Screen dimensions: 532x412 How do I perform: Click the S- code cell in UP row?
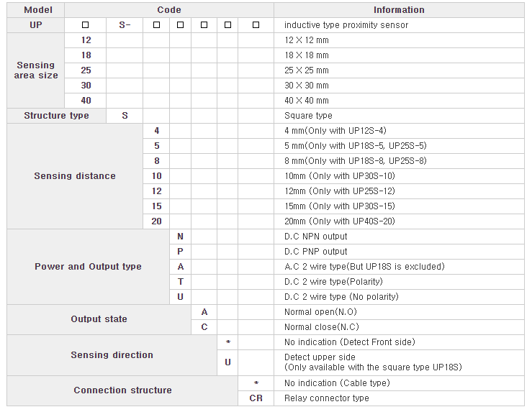[125, 25]
